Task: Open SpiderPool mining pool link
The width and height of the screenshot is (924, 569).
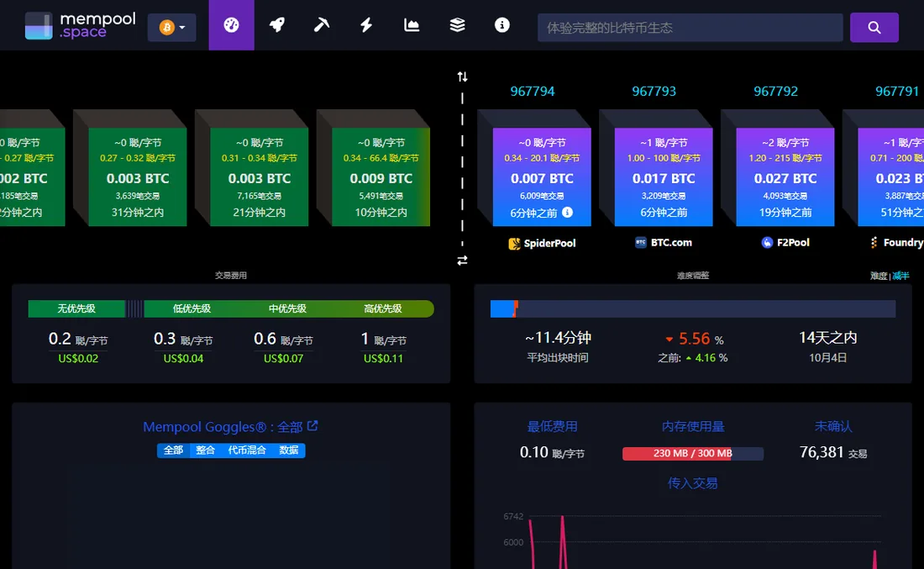Action: pyautogui.click(x=542, y=243)
